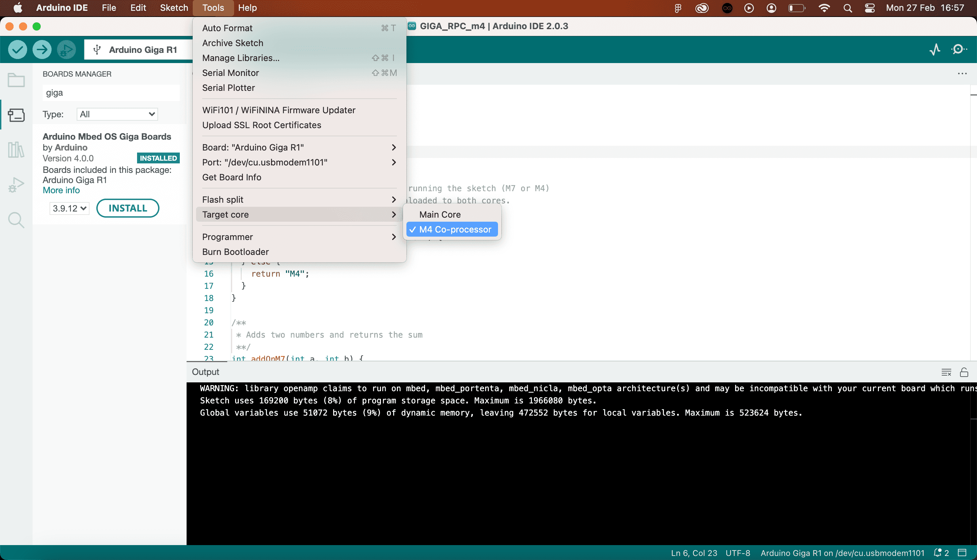This screenshot has width=977, height=560.
Task: Select Main Core target option
Action: click(x=440, y=215)
